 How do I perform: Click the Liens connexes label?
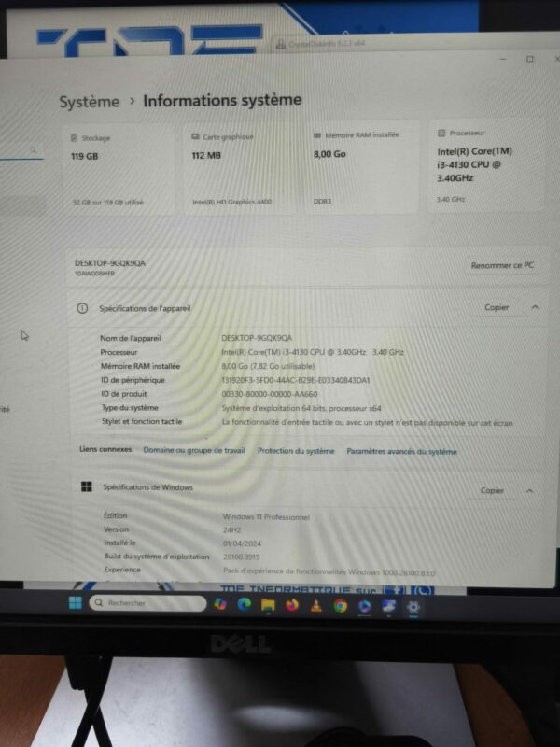(x=105, y=449)
